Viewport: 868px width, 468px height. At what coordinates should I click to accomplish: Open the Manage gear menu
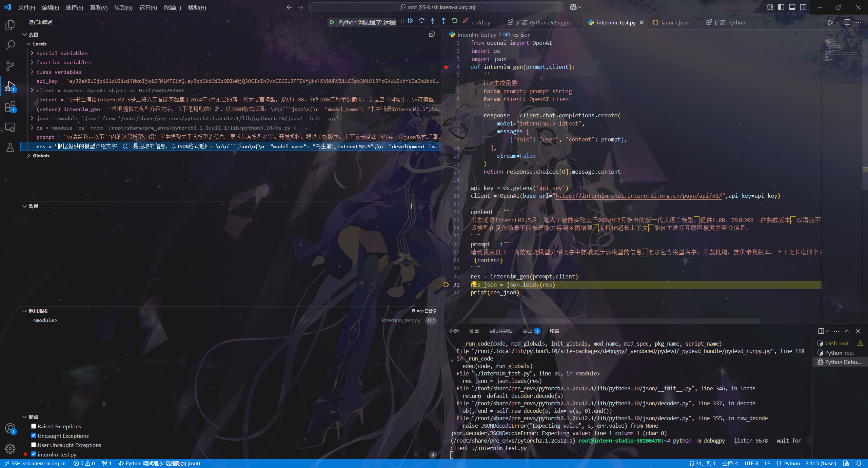click(x=10, y=449)
